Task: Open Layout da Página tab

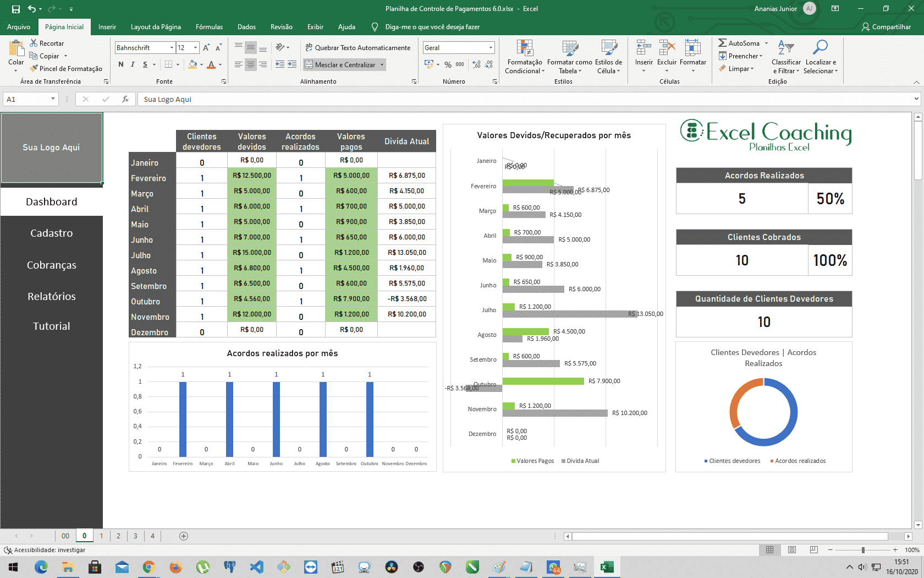Action: [x=156, y=27]
